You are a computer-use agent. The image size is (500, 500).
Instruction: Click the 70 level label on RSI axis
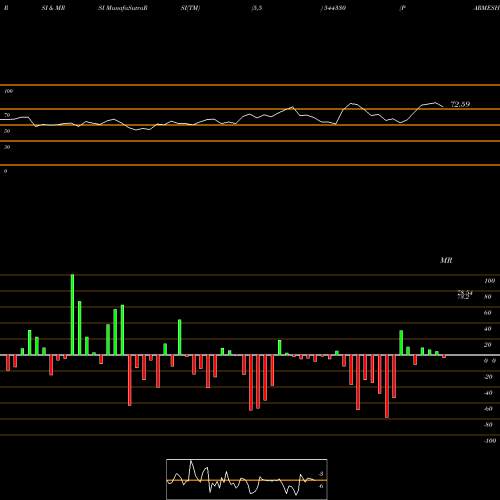point(7,115)
